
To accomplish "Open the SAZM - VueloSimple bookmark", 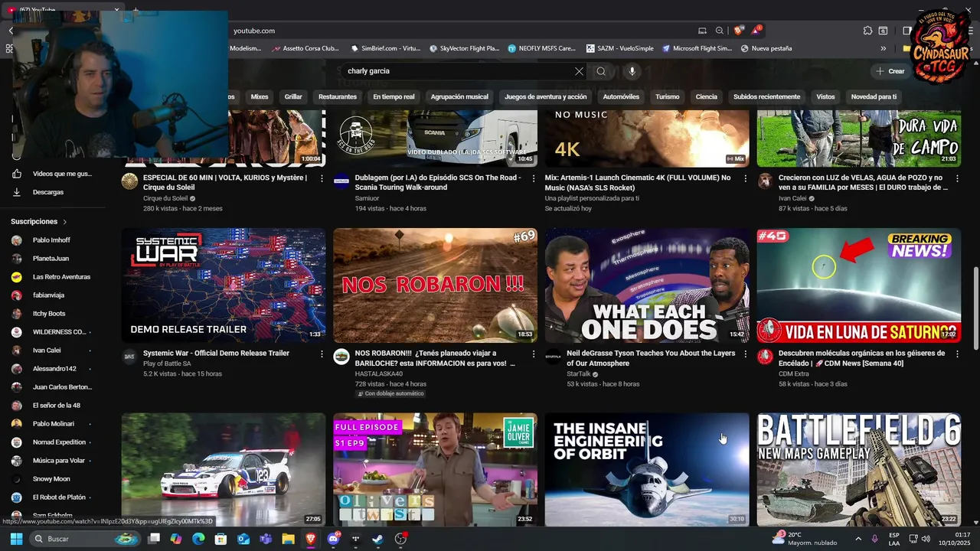I will click(x=620, y=48).
